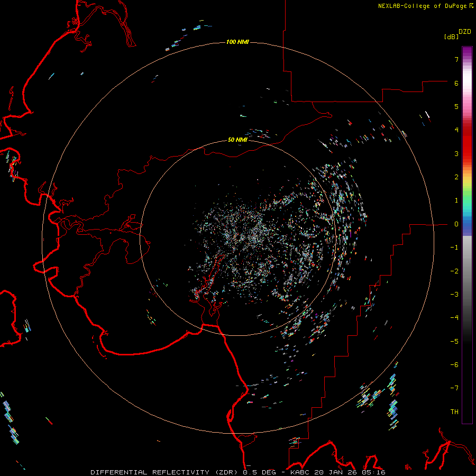The height and width of the screenshot is (476, 476).
Task: Click the 6 value on the colorbar scale
Action: click(x=456, y=83)
